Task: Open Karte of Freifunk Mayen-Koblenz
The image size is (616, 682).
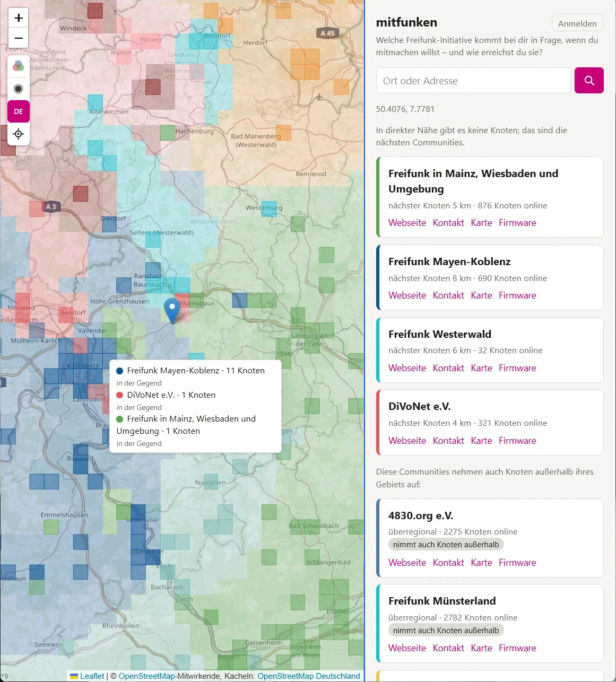Action: coord(481,295)
